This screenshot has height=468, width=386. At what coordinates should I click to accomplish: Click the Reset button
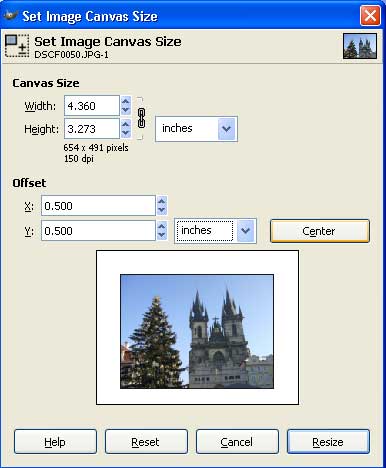click(146, 442)
